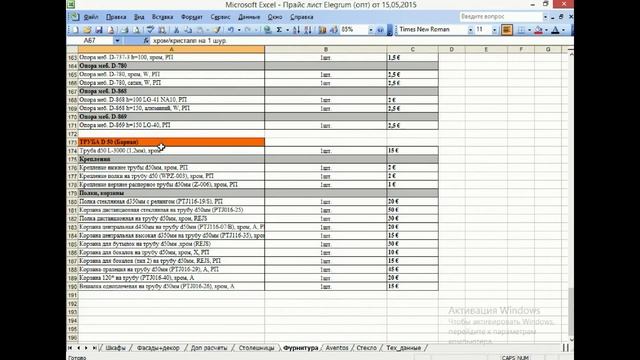Click the Введите вопрос help search box
Image resolution: width=640 pixels, height=360 pixels.
pos(501,17)
